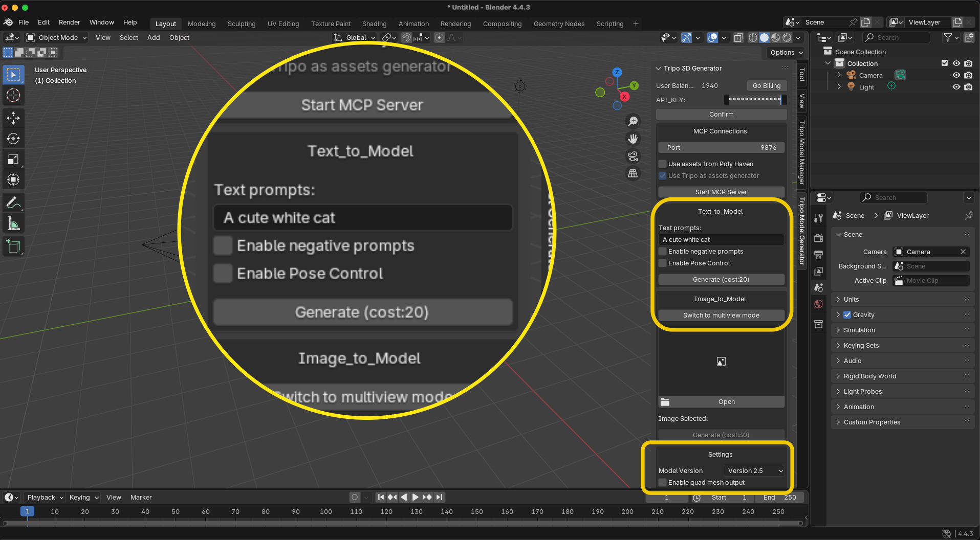Toggle the Gravity checkbox
Screen dimensions: 980x540
(x=847, y=315)
